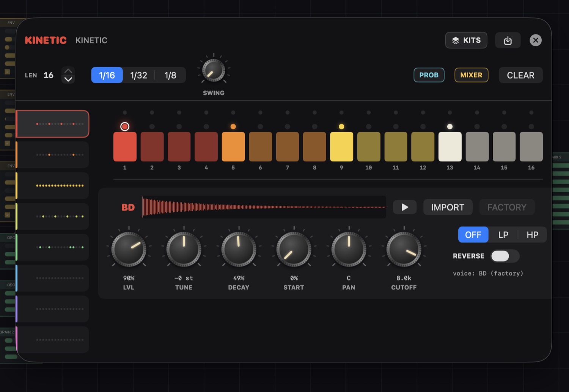Image resolution: width=569 pixels, height=392 pixels.
Task: Toggle step pad 7
Action: coord(288,147)
